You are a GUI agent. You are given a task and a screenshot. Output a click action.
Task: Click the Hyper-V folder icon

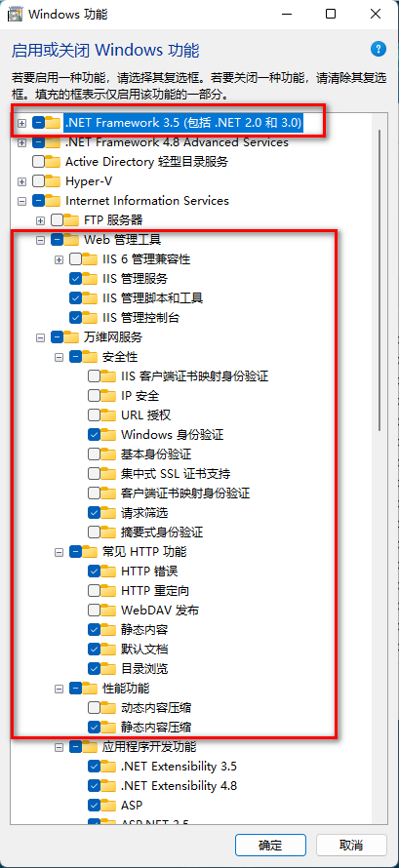click(53, 181)
